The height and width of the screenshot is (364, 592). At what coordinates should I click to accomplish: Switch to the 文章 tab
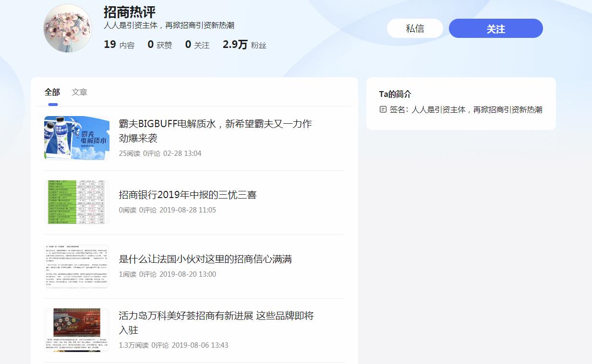[79, 92]
